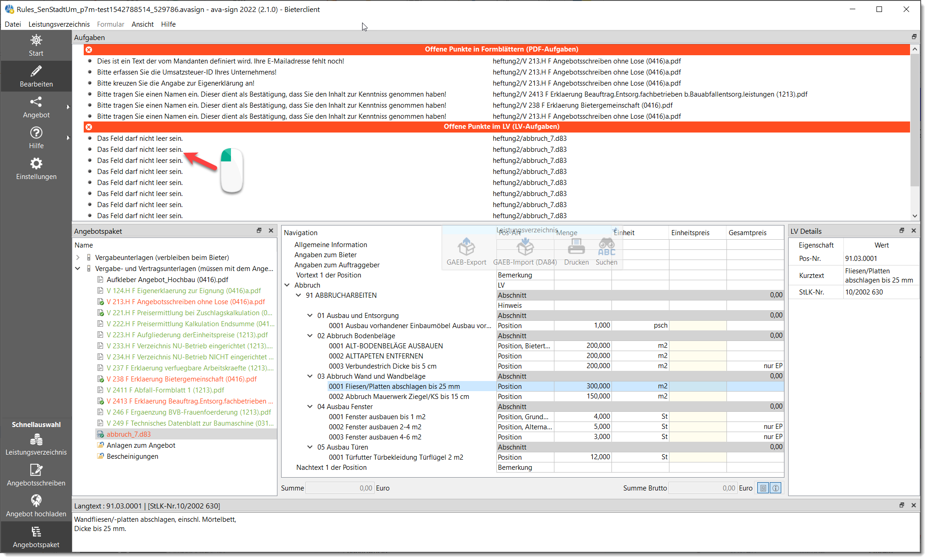Viewport: 928px width, 560px height.
Task: Select Anlagen zum Angebot folder
Action: [141, 445]
